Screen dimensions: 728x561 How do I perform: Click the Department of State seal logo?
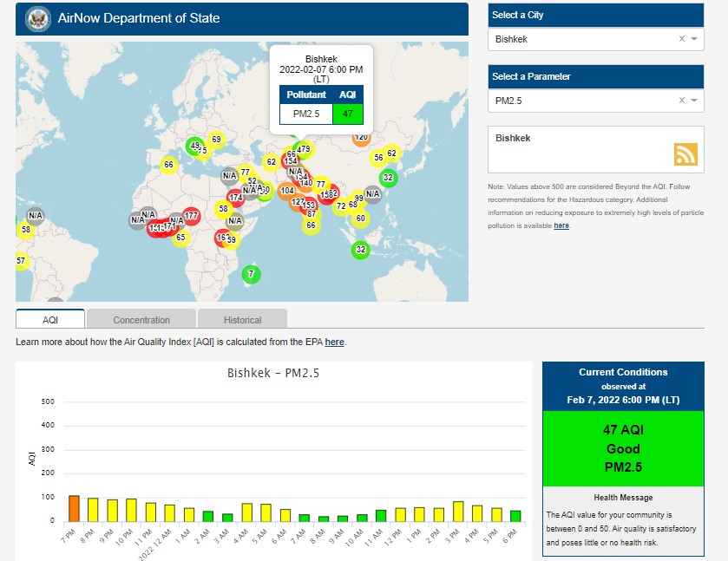tap(37, 17)
